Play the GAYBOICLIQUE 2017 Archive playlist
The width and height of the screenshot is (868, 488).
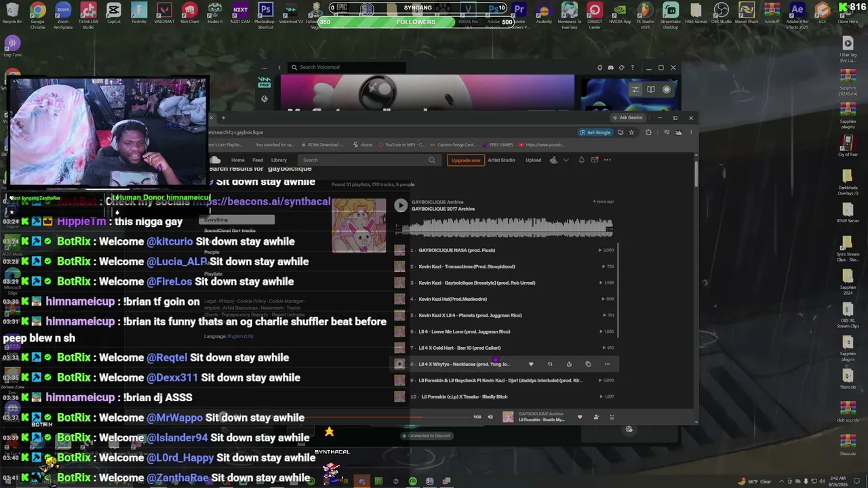401,205
